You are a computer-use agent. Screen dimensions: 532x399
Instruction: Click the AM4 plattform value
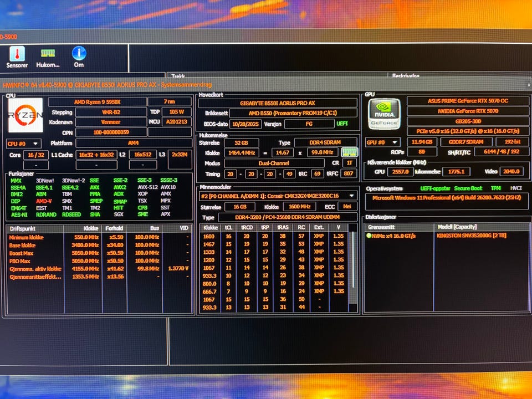134,143
